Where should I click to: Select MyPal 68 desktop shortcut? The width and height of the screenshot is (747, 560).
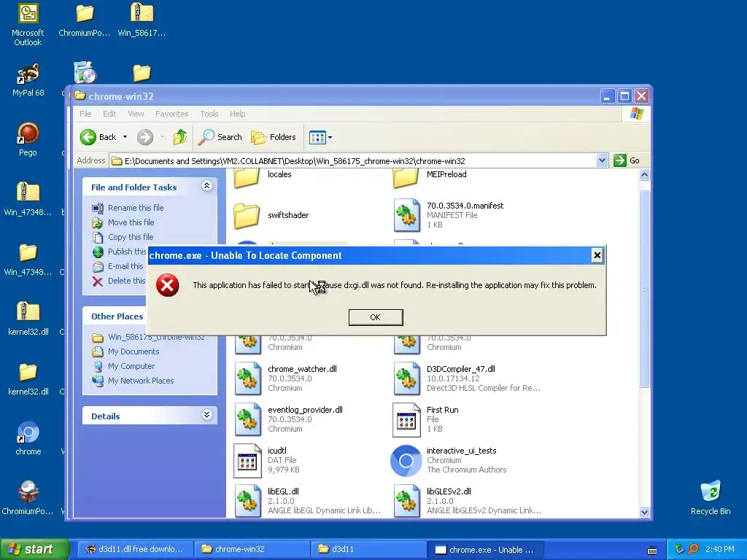tap(28, 80)
